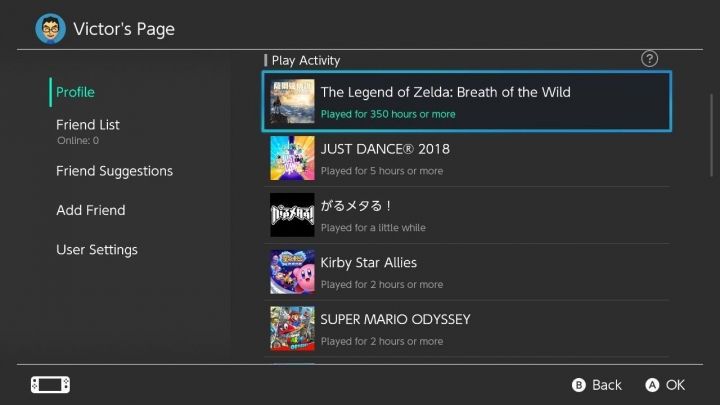Click the Super Mario Odyssey game icon

[x=292, y=328]
